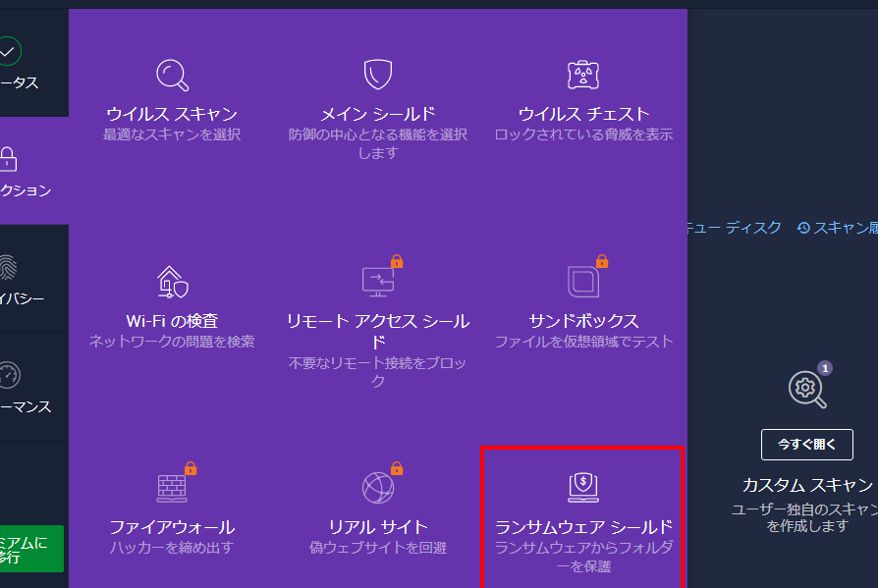This screenshot has width=878, height=588.
Task: Click the Firewall brick wall icon
Action: pos(172,487)
